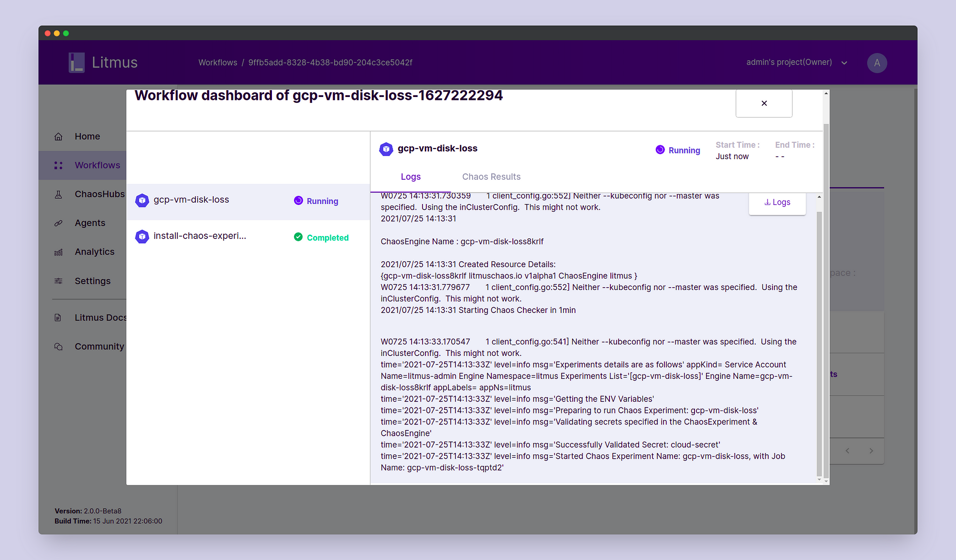Image resolution: width=956 pixels, height=560 pixels.
Task: Click the green Completed checkmark icon
Action: [x=298, y=237]
